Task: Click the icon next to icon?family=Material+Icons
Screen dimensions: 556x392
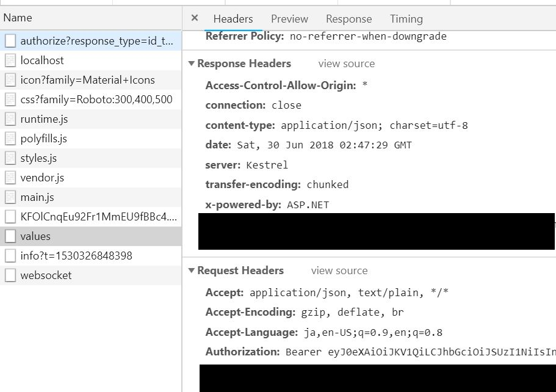Action: click(x=10, y=80)
